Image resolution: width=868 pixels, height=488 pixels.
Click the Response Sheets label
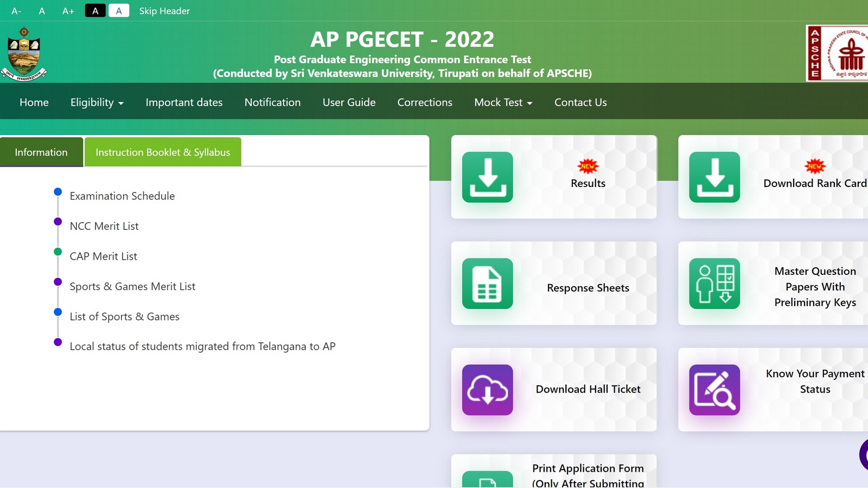coord(588,288)
